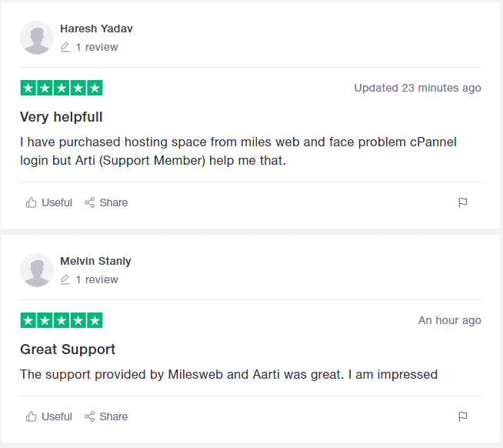Click five-star rating on Haresh's review
Viewport: 503px width, 448px height.
[x=62, y=88]
